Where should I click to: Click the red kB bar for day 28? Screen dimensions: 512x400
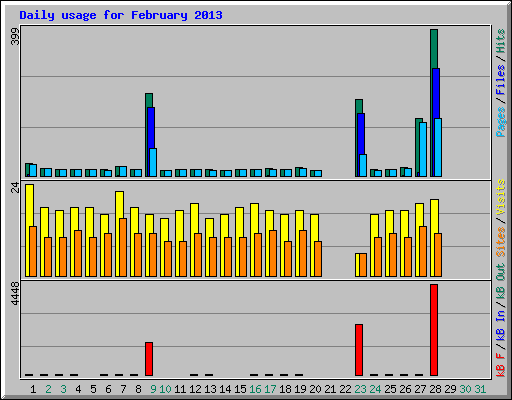tap(434, 330)
